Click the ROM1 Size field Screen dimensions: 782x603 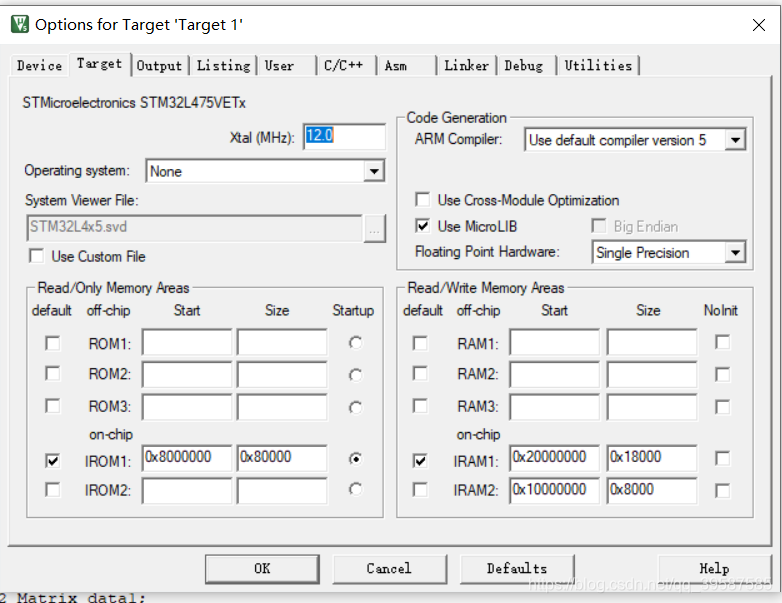click(x=282, y=342)
